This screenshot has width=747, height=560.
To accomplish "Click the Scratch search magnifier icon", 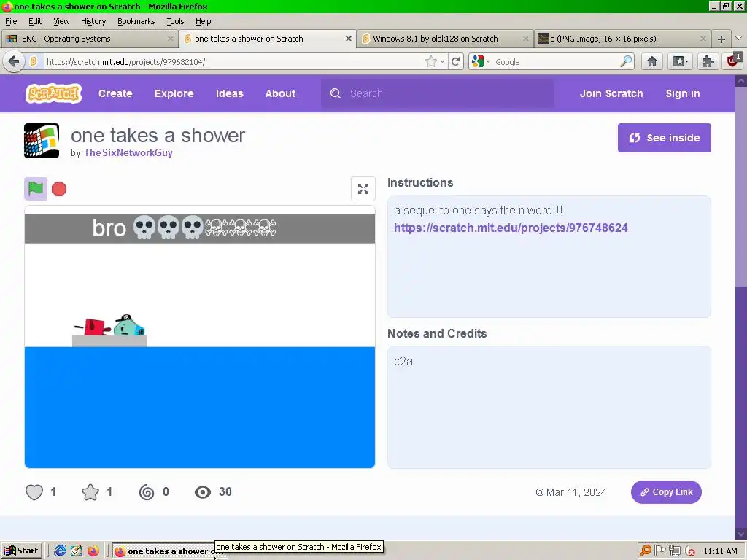I will click(336, 93).
